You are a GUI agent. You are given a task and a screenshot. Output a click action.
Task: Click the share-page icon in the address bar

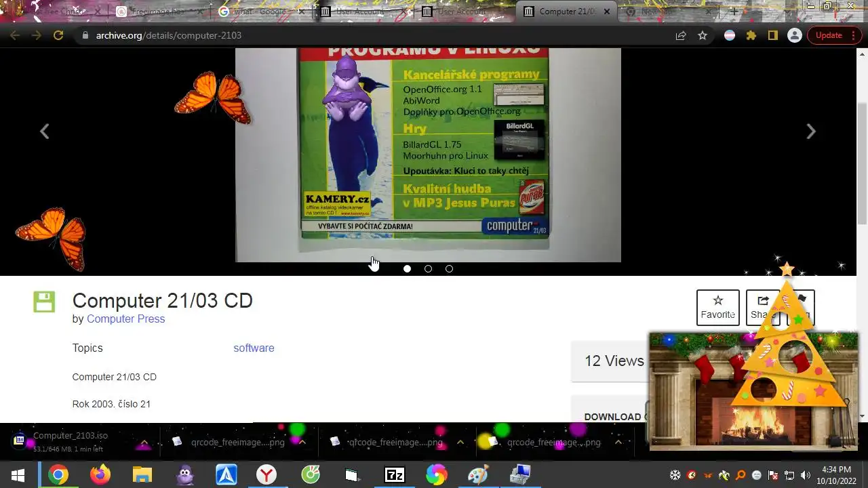681,35
